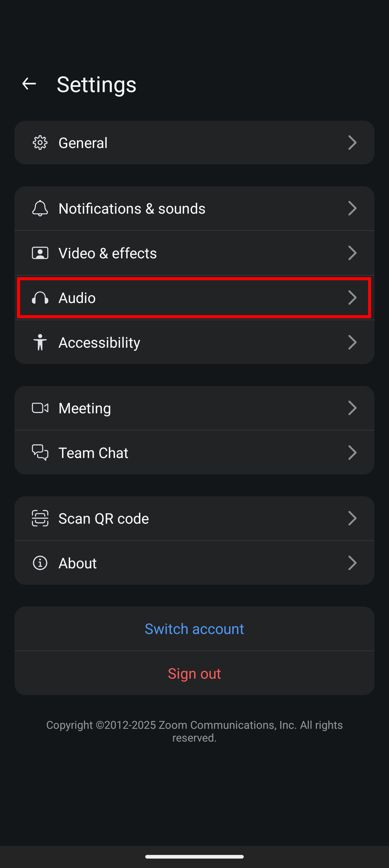Image resolution: width=389 pixels, height=868 pixels.
Task: Expand the Audio settings via its chevron
Action: [x=353, y=298]
